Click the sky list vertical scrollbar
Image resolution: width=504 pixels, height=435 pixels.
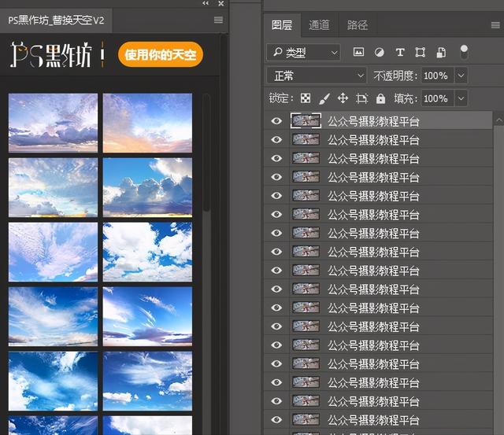point(206,153)
